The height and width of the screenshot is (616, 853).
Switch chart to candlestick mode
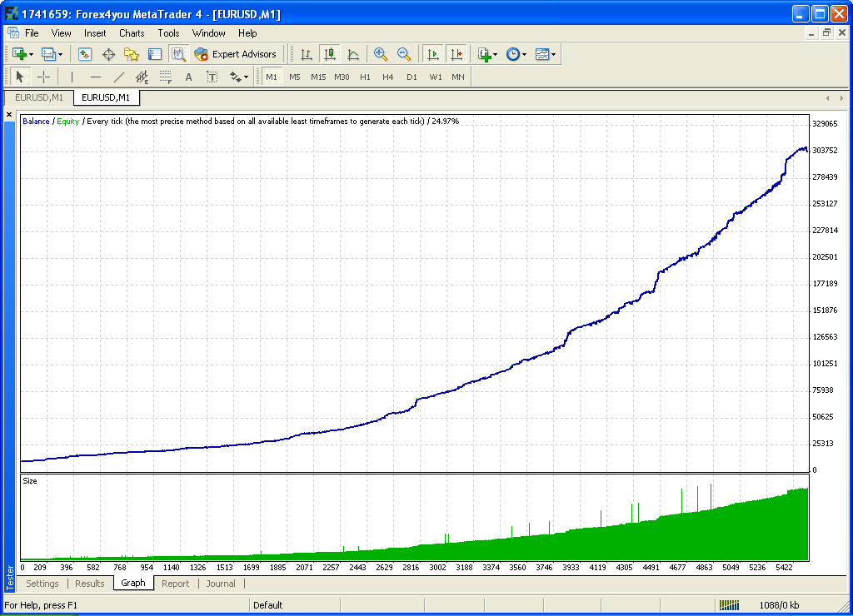[x=328, y=53]
